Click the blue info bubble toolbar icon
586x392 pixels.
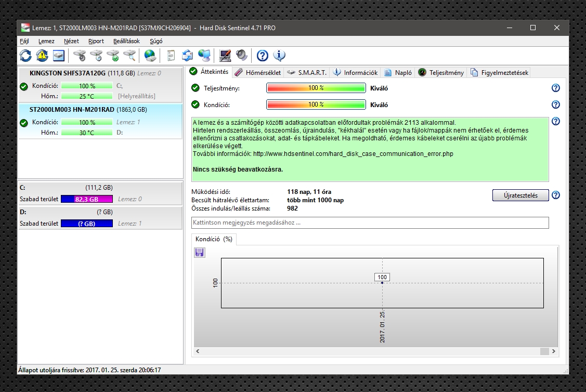coord(279,56)
